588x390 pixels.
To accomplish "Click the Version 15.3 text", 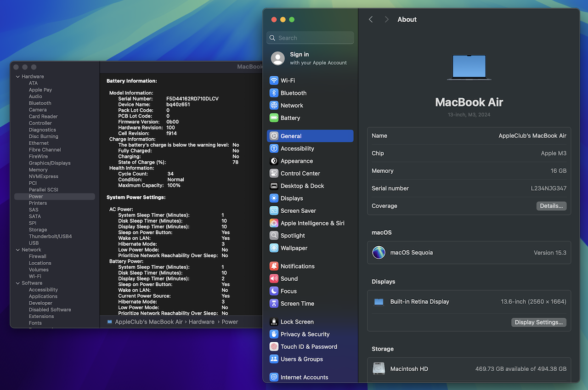I will point(550,253).
